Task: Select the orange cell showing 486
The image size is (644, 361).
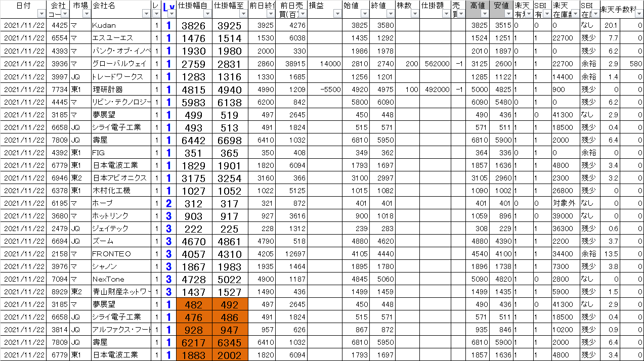Action: coord(230,317)
